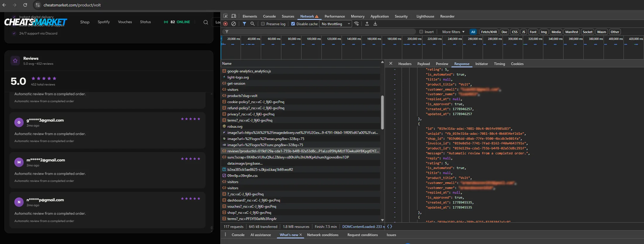The height and width of the screenshot is (244, 644).
Task: Filter requests by Font type
Action: [x=533, y=32]
